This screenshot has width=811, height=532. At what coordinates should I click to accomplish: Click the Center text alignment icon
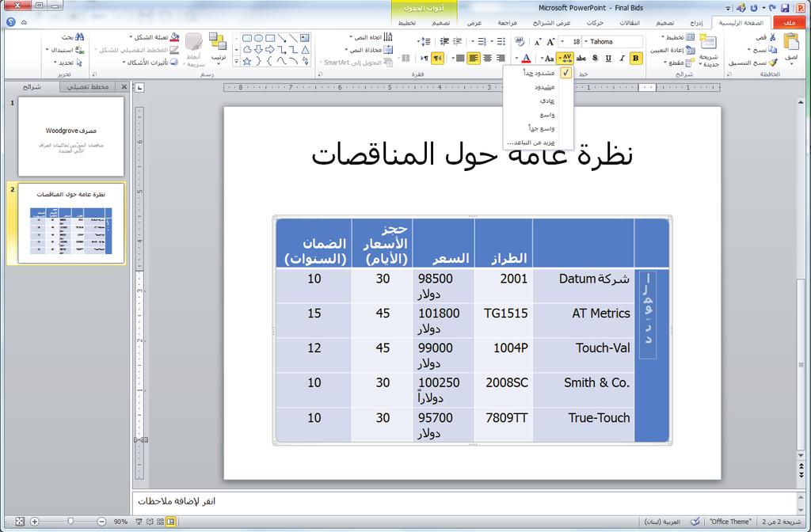pos(487,59)
